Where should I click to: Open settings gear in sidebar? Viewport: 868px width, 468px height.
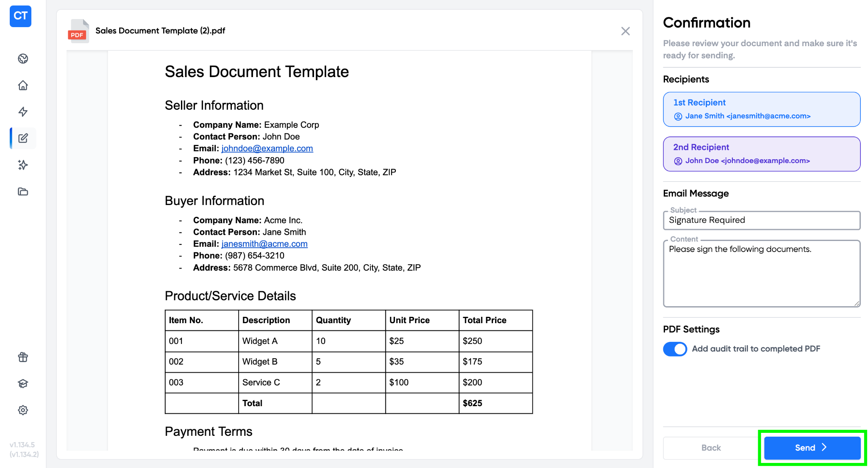click(23, 410)
